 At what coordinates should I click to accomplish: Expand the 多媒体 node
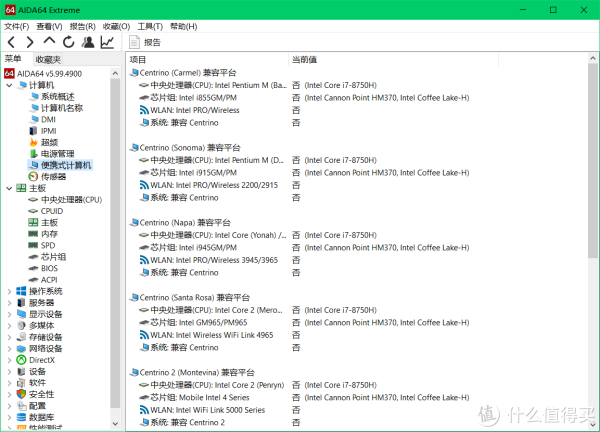(9, 326)
